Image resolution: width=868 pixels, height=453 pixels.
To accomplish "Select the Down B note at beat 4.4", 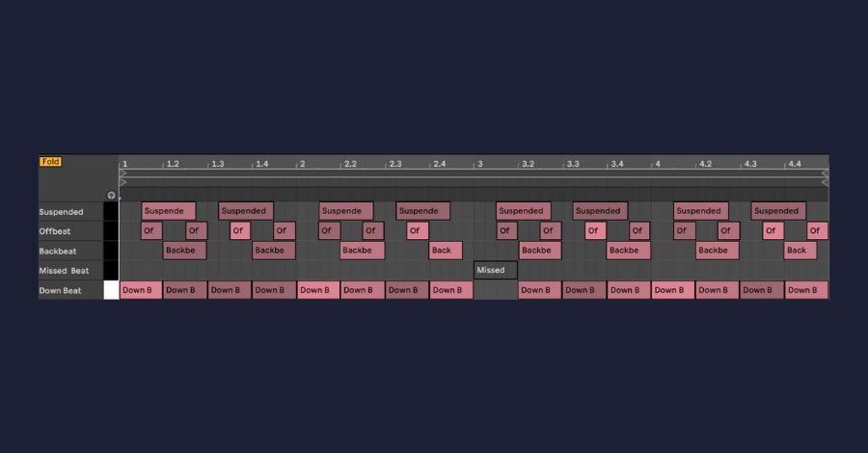I will tap(806, 290).
